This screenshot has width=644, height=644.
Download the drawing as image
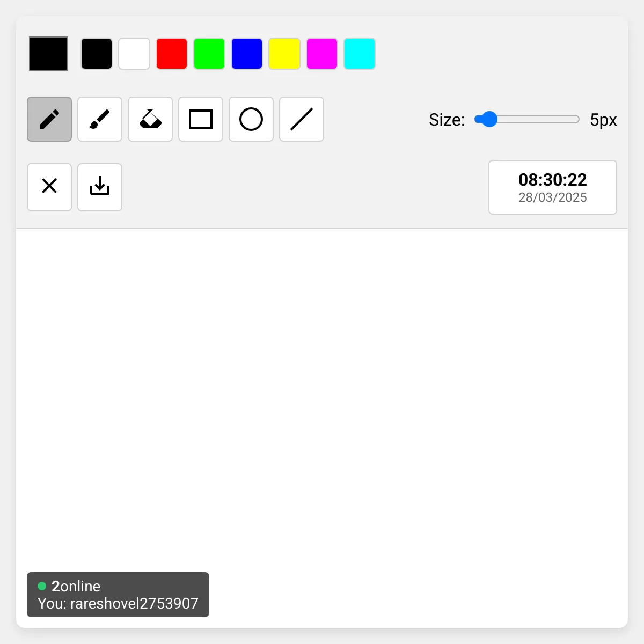coord(100,187)
